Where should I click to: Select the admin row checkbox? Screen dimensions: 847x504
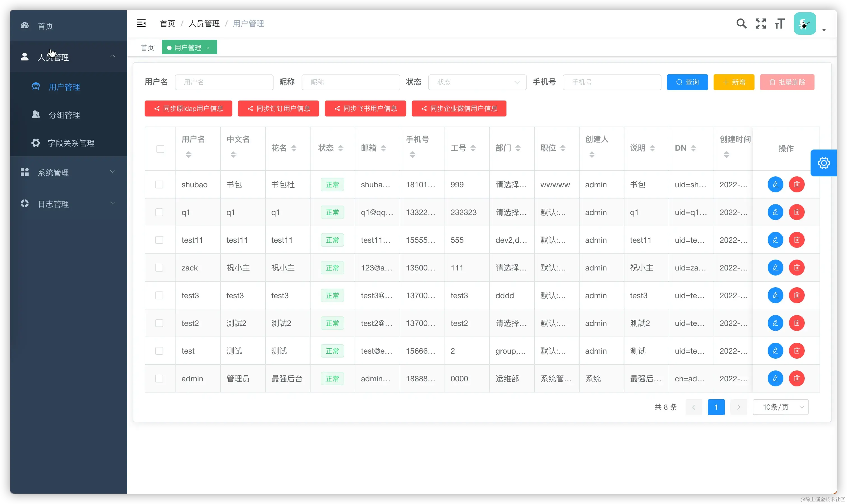(159, 378)
